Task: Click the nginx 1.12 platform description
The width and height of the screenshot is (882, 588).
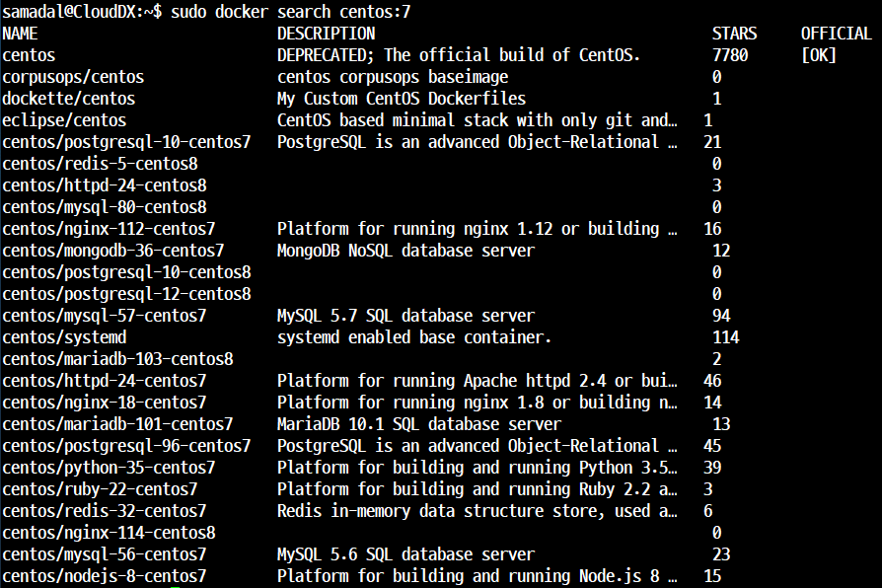Action: click(477, 229)
